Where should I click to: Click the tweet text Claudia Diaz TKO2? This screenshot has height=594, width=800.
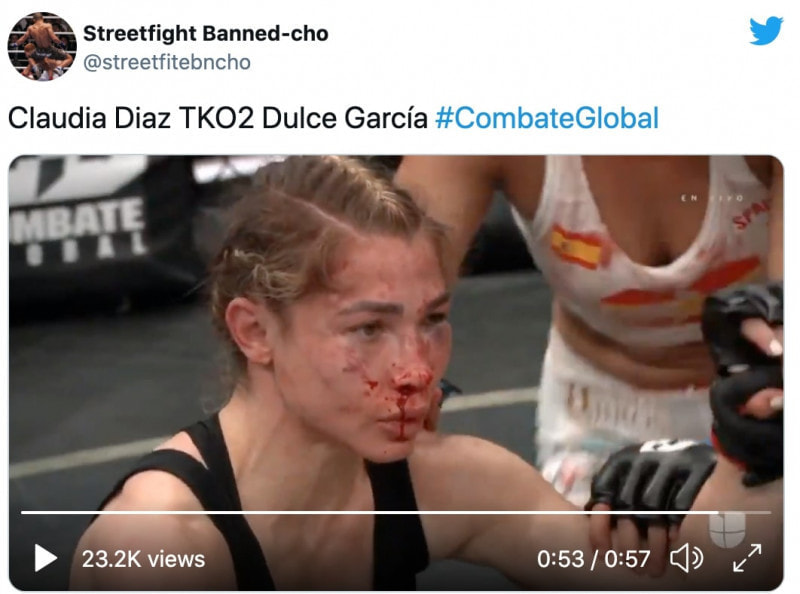131,118
